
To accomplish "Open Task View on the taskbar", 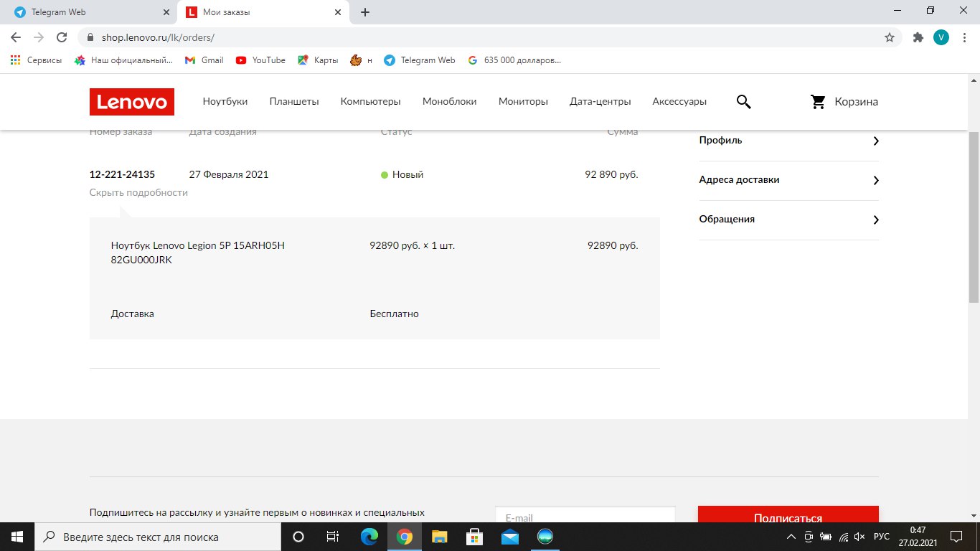I will point(333,537).
